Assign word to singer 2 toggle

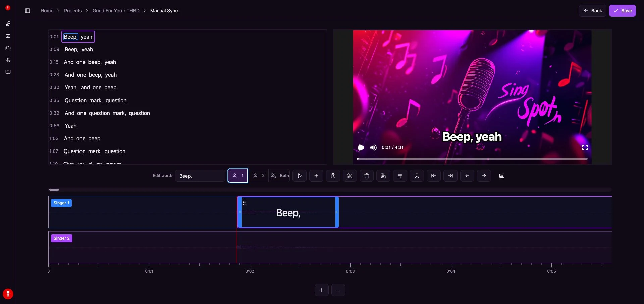click(259, 176)
